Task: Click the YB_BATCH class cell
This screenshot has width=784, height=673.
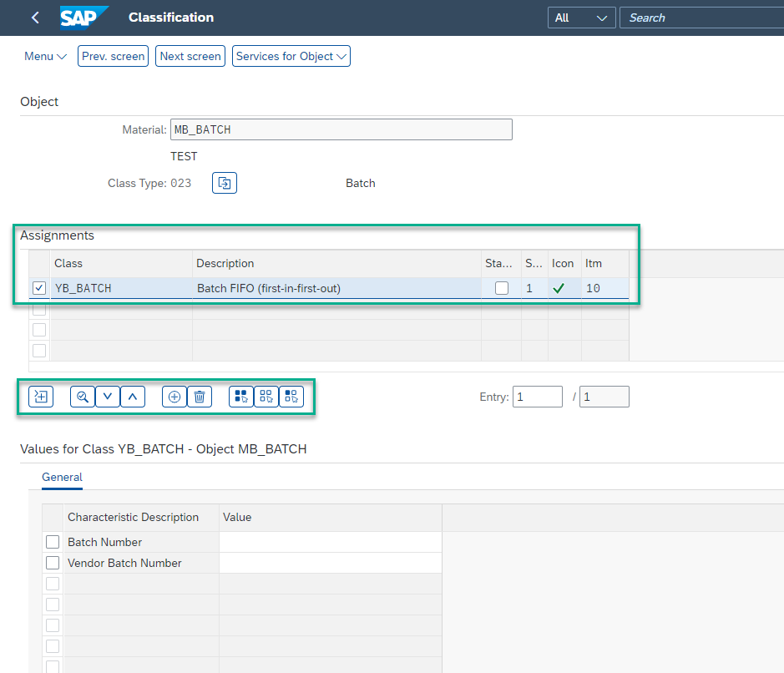Action: tap(122, 289)
